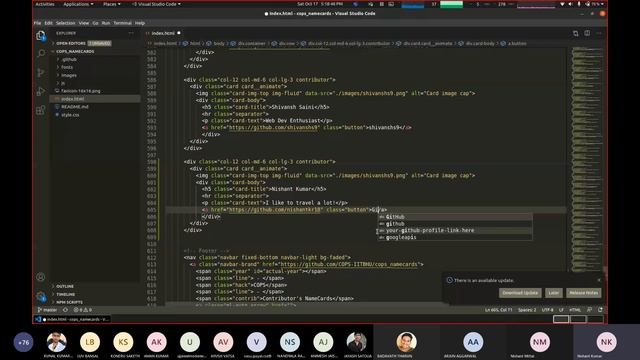
Task: Select participant KS avatar
Action: (123, 342)
